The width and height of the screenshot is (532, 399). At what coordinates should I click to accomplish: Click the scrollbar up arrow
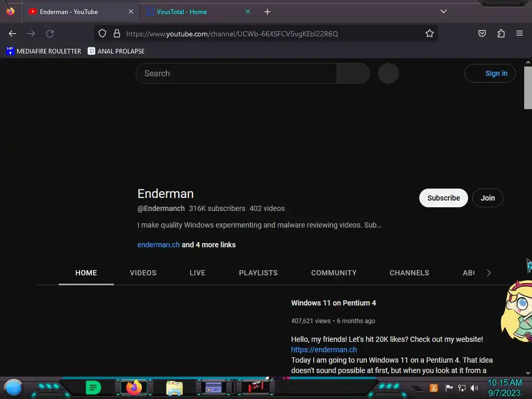tap(528, 62)
